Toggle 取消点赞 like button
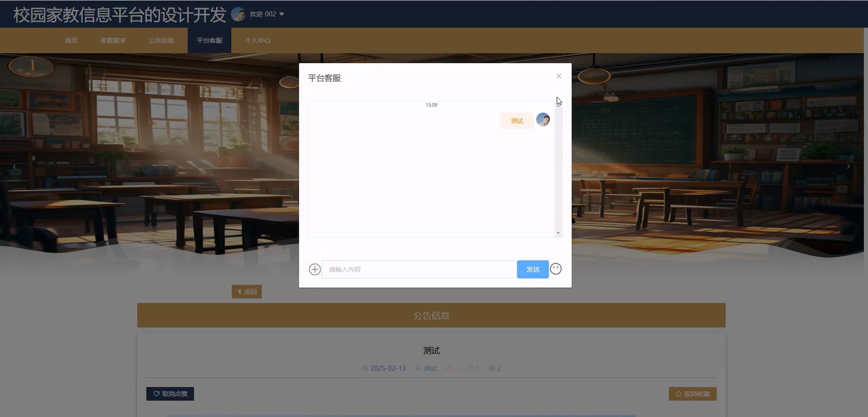868x417 pixels. click(170, 394)
